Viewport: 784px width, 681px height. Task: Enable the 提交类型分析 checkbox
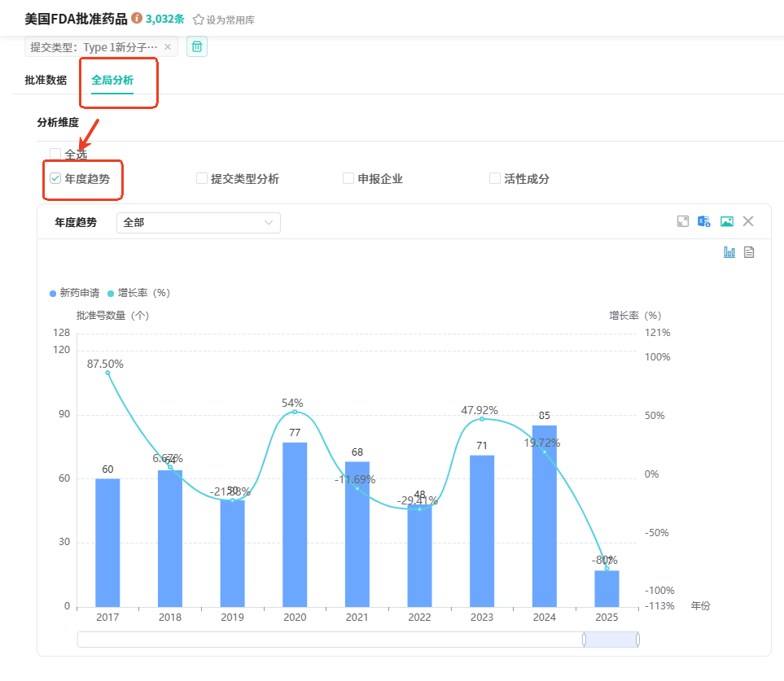click(x=202, y=178)
